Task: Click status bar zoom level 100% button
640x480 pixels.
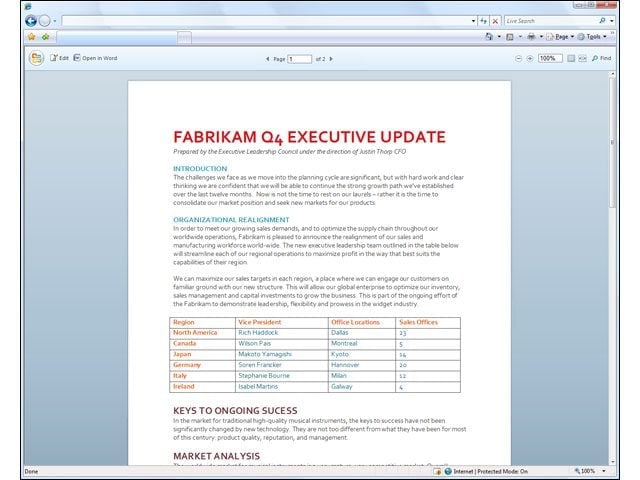Action: (584, 471)
